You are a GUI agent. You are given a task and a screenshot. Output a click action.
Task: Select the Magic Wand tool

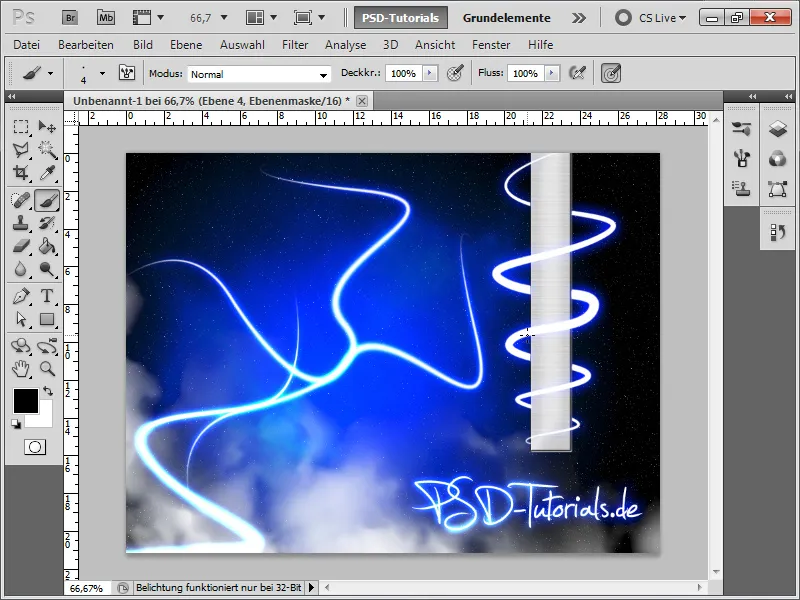(47, 149)
